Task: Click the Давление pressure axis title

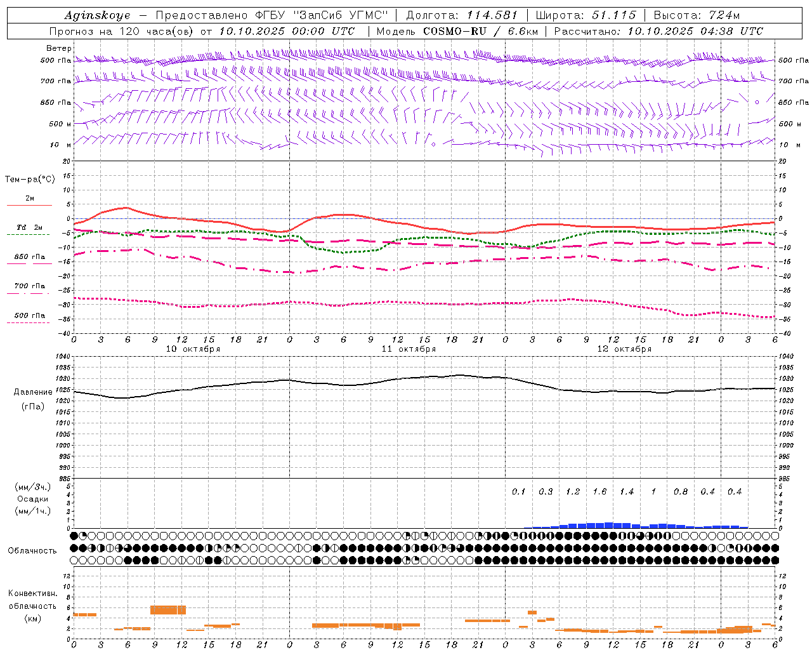Action: tap(33, 392)
